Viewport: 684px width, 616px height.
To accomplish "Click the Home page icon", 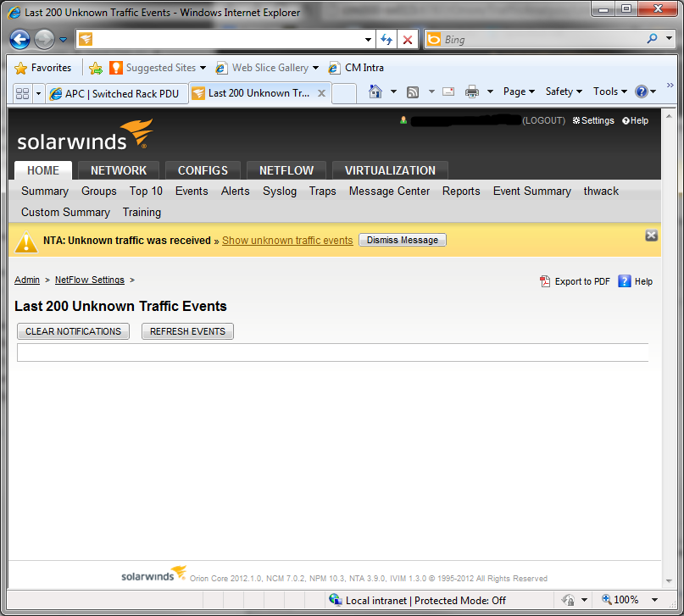I will tap(375, 92).
